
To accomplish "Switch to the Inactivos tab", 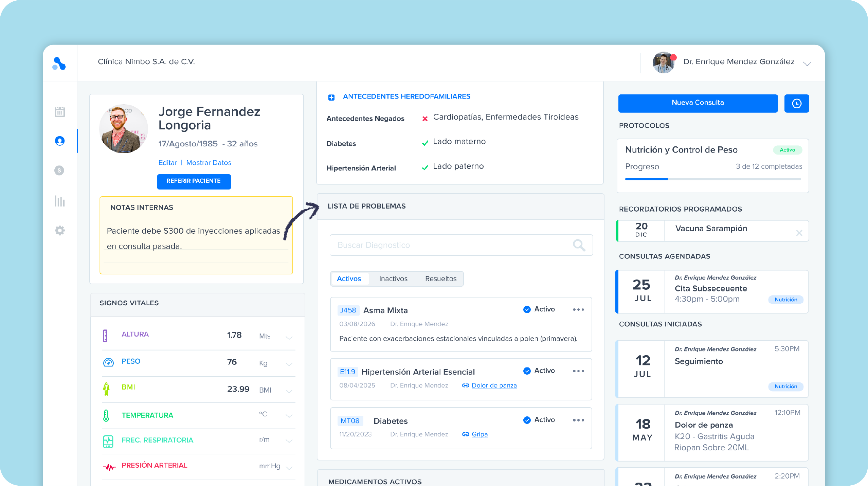I will 393,279.
